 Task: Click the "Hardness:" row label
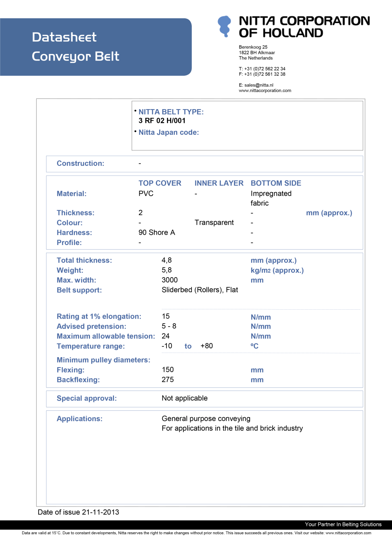click(74, 233)
